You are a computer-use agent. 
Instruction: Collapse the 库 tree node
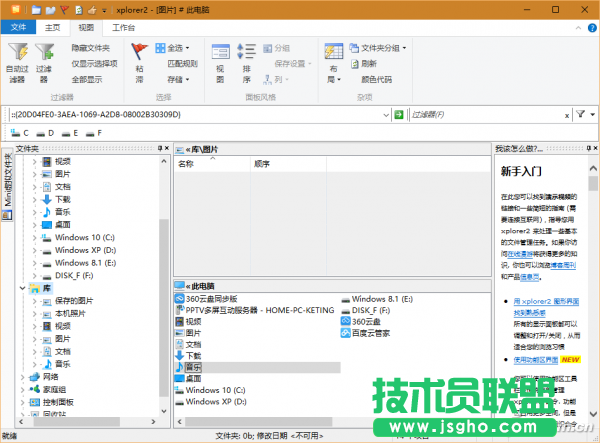(22, 288)
